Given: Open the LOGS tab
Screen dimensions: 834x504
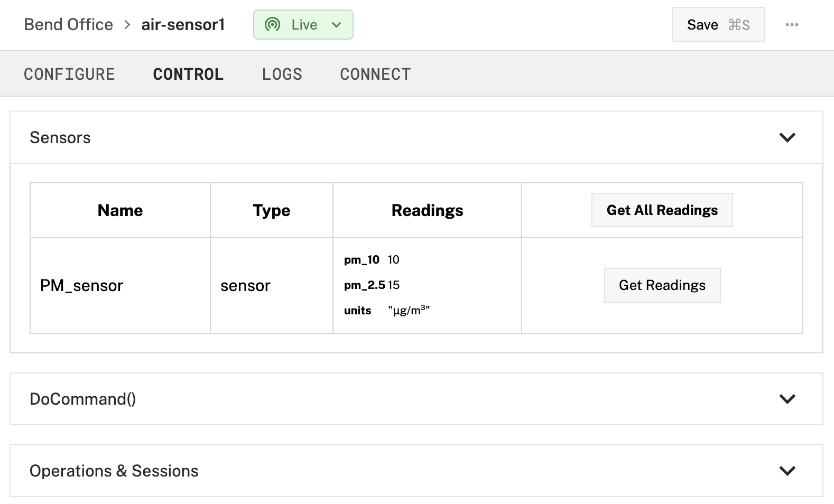Looking at the screenshot, I should (x=282, y=74).
